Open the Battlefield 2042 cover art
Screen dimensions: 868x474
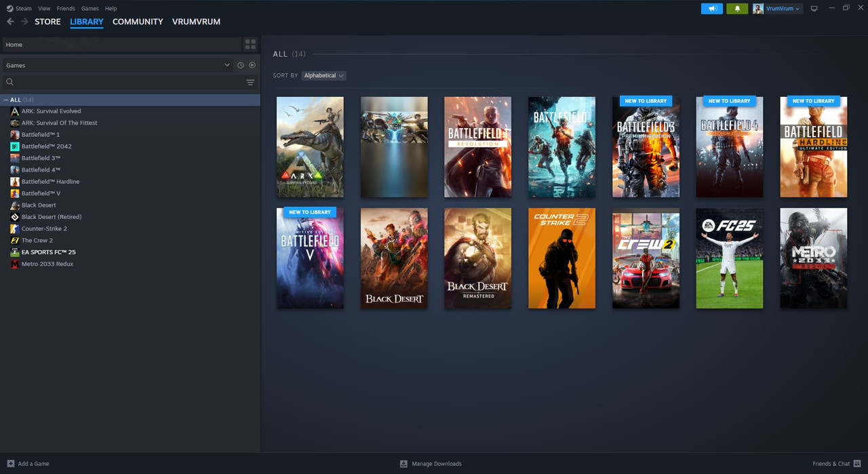click(x=561, y=147)
